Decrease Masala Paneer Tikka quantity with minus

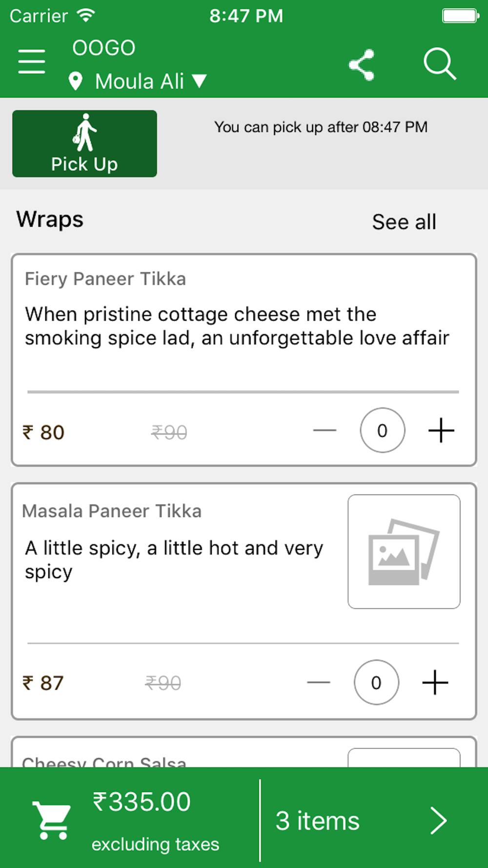(319, 682)
